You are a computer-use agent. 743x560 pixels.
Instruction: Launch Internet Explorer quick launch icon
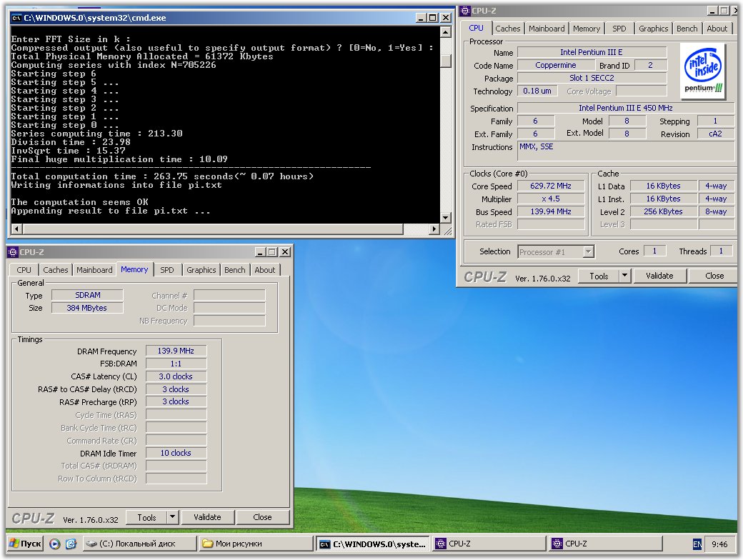pyautogui.click(x=71, y=544)
